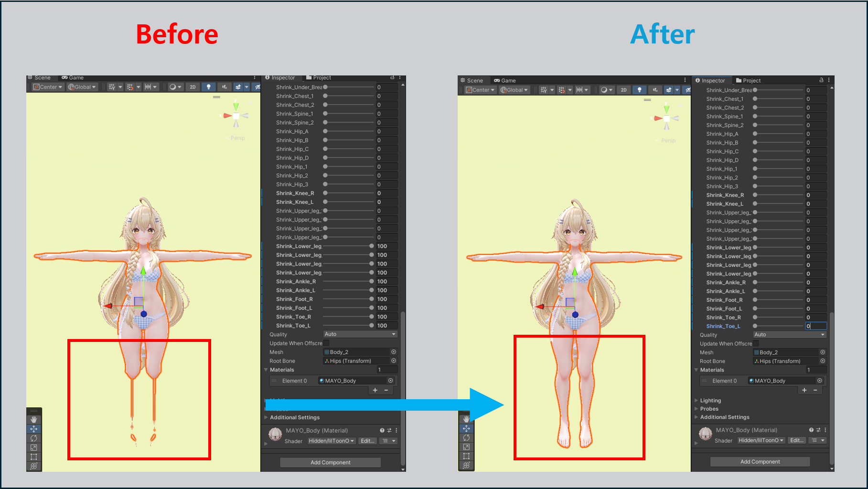Toggle 2D view in the Before scene
Image resolution: width=868 pixels, height=489 pixels.
coord(193,87)
